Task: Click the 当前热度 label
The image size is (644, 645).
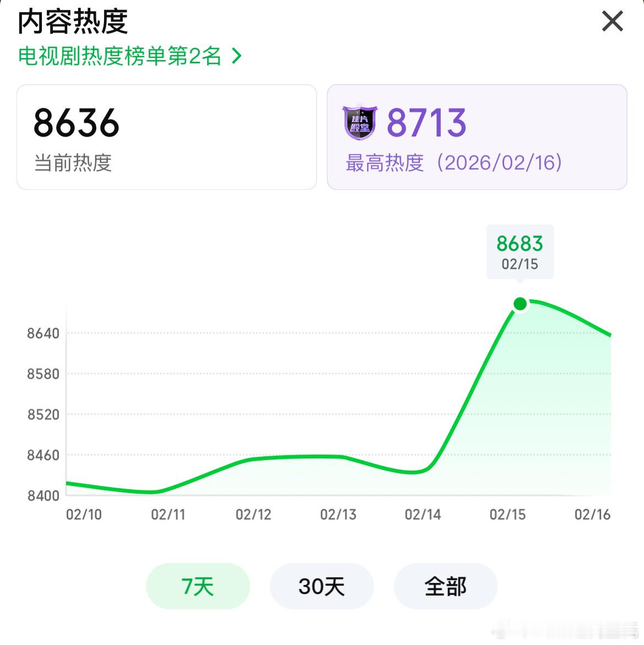Action: [73, 162]
